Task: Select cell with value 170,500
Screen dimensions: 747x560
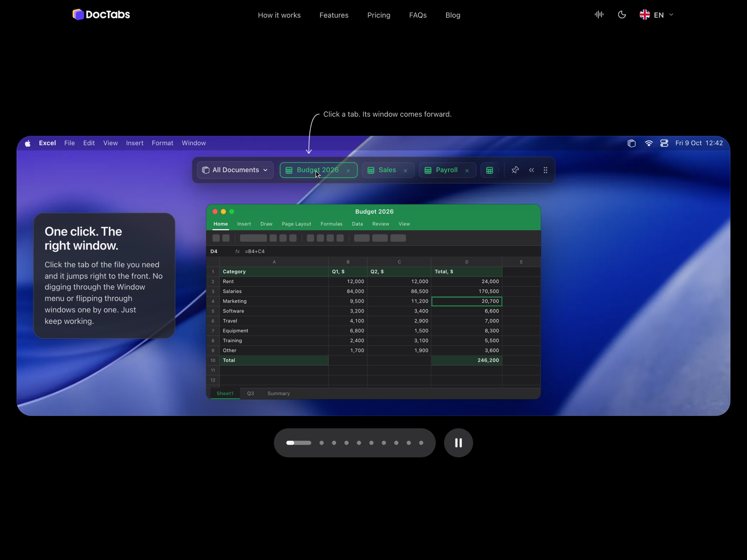Action: 466,291
